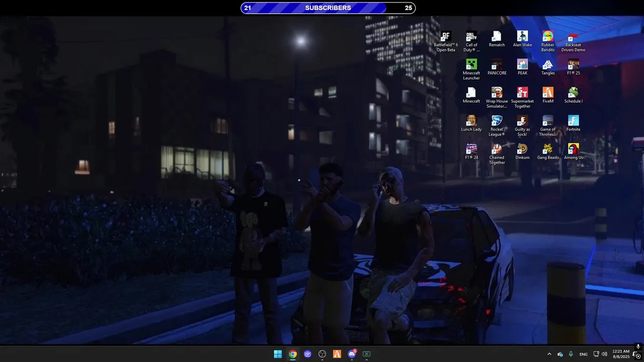The image size is (644, 362).
Task: Click the Dinkum desktop shortcut
Action: click(x=522, y=152)
